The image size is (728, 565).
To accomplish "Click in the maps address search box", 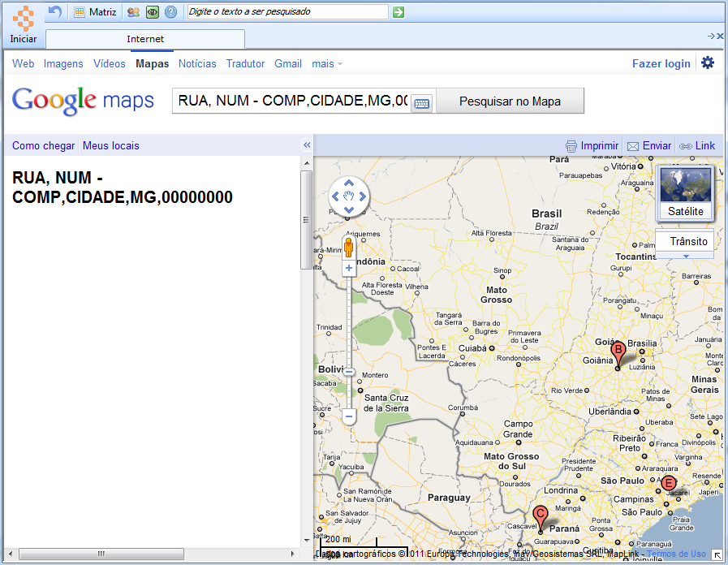I will [x=292, y=101].
